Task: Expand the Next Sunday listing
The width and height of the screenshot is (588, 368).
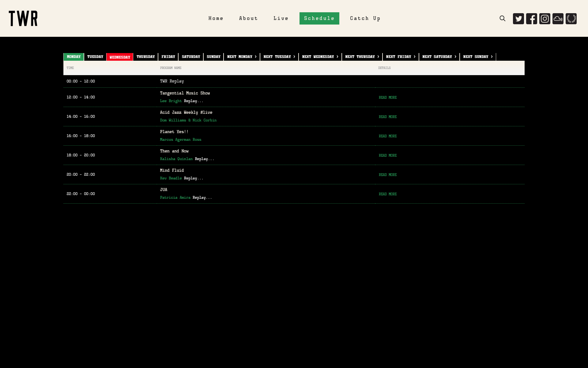Action: [477, 57]
